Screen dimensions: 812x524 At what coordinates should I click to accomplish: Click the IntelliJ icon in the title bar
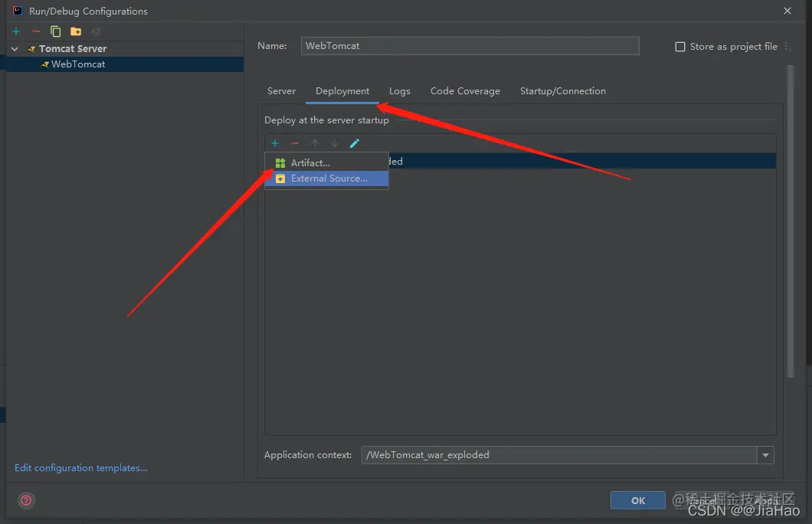(18, 11)
